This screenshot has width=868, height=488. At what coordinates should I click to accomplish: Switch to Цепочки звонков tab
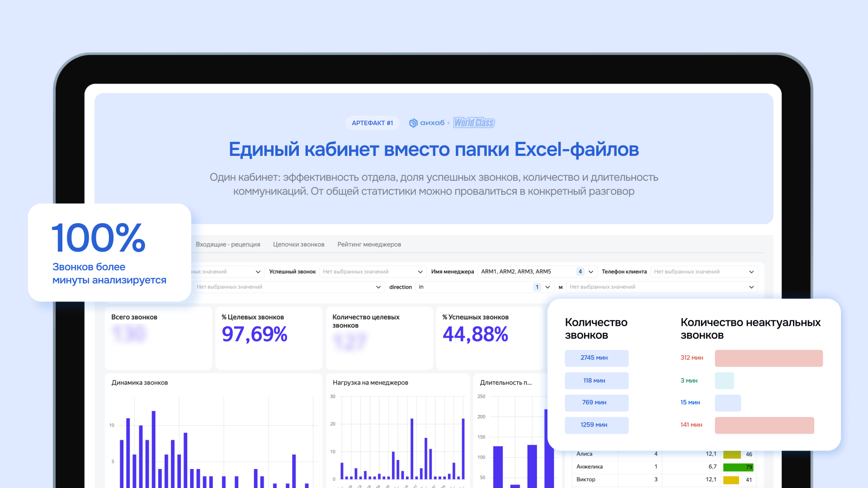[x=299, y=244]
